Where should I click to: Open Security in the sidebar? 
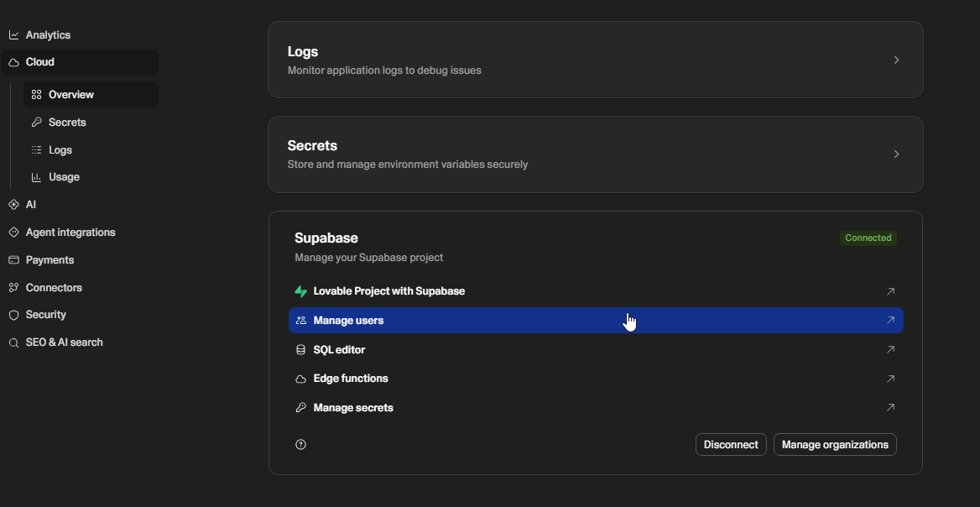tap(80, 315)
